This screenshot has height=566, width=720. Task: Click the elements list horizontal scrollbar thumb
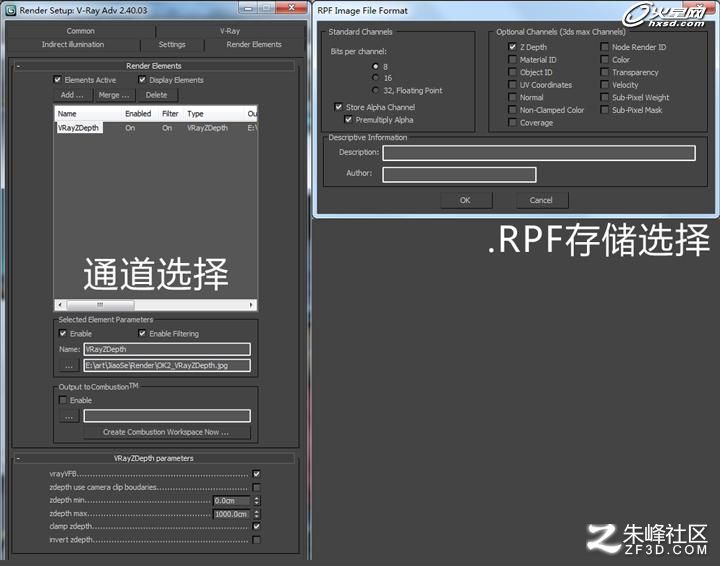point(101,305)
